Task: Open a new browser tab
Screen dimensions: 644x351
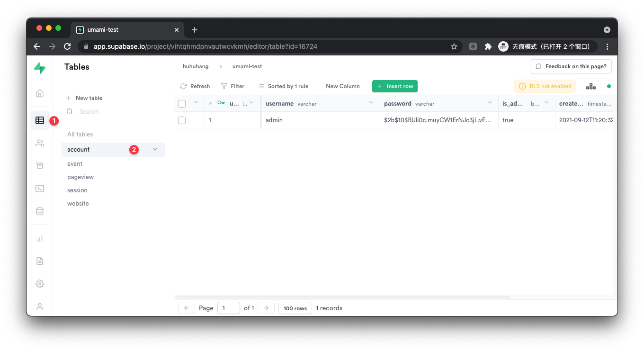Action: (x=195, y=30)
